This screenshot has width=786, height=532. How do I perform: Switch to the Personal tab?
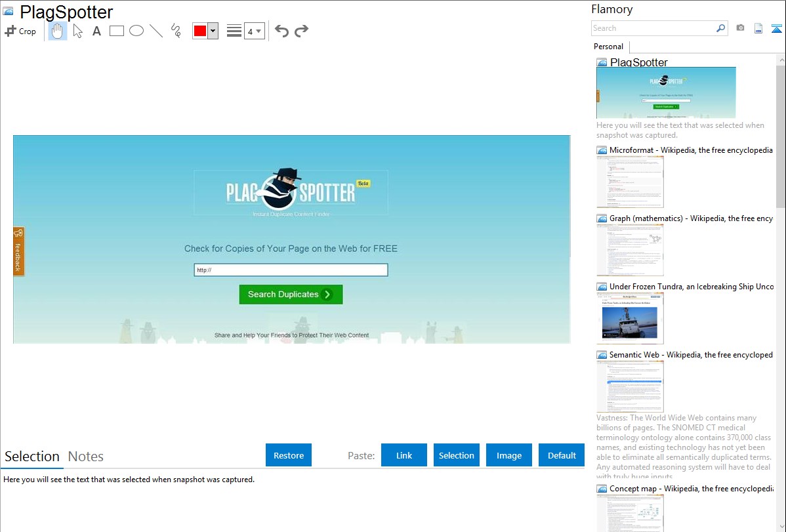coord(609,47)
